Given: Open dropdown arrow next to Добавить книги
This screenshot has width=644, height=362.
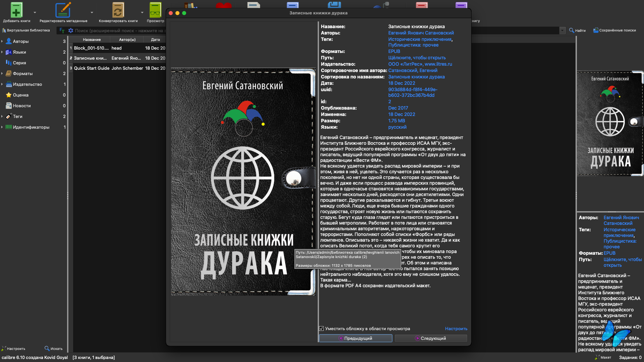Looking at the screenshot, I should click(35, 12).
